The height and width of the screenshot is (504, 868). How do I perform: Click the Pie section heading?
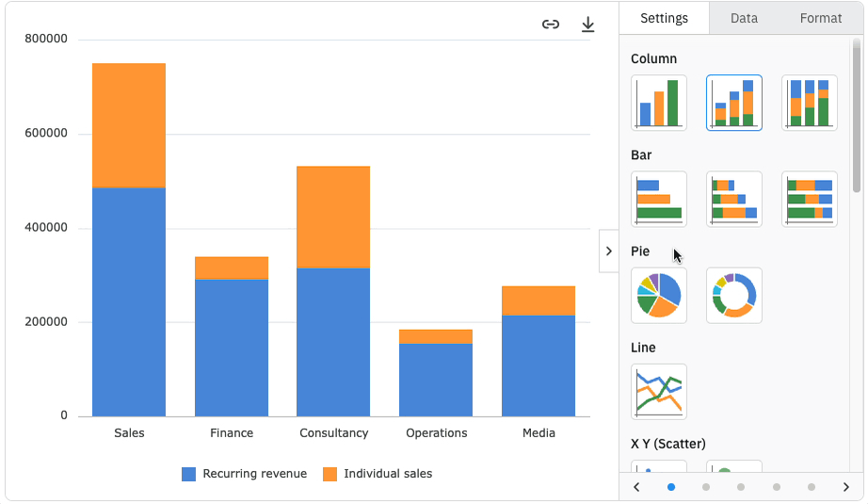[640, 252]
